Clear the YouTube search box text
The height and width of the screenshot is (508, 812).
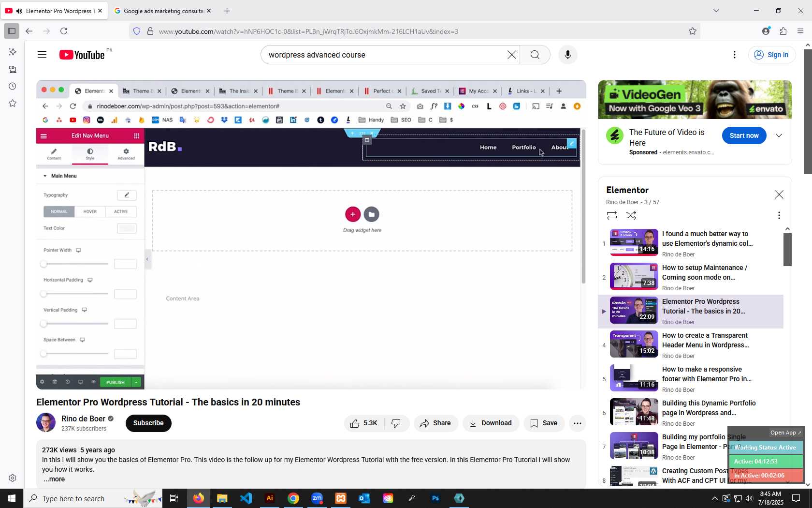(512, 55)
